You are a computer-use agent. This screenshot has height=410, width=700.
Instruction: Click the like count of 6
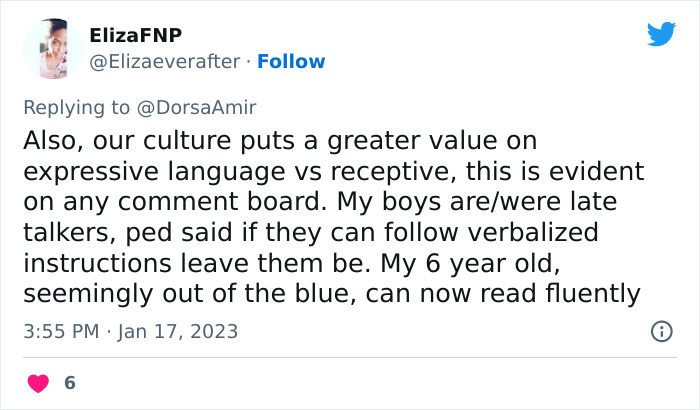pyautogui.click(x=69, y=383)
